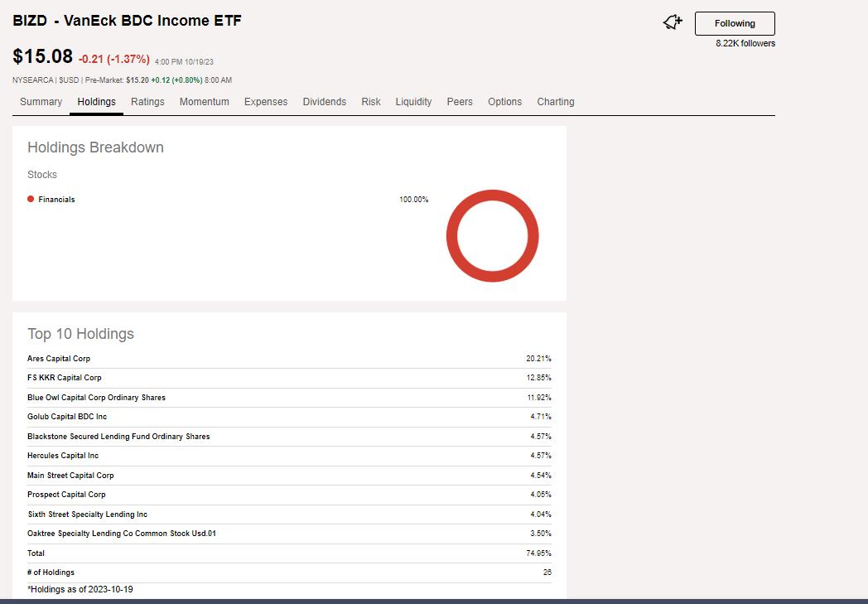Select FS KKR Capital Corp holding

point(65,378)
